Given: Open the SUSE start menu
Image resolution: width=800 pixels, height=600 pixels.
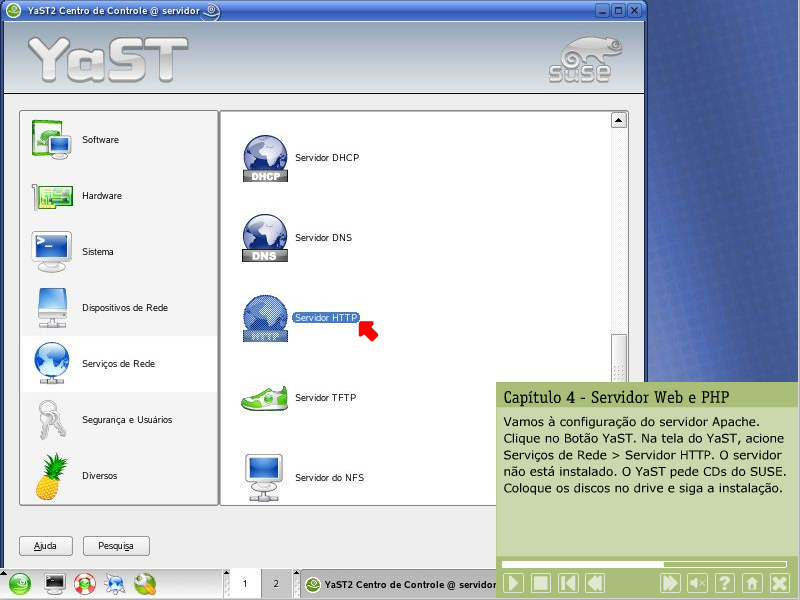Looking at the screenshot, I should click(21, 584).
